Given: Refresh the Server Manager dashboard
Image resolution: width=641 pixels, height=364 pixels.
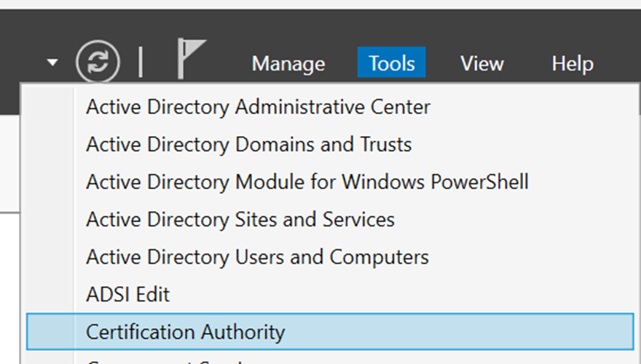Looking at the screenshot, I should 97,63.
